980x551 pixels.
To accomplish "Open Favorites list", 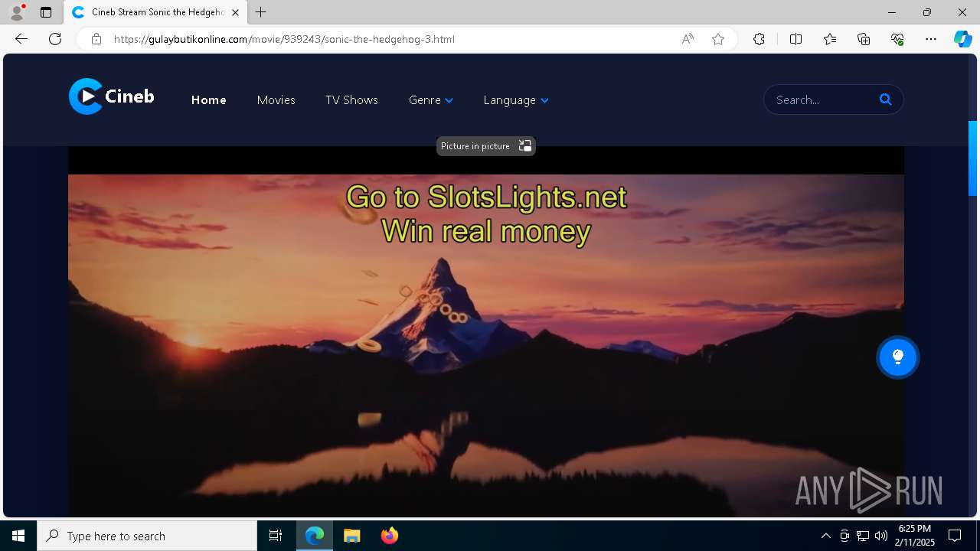I will point(830,39).
